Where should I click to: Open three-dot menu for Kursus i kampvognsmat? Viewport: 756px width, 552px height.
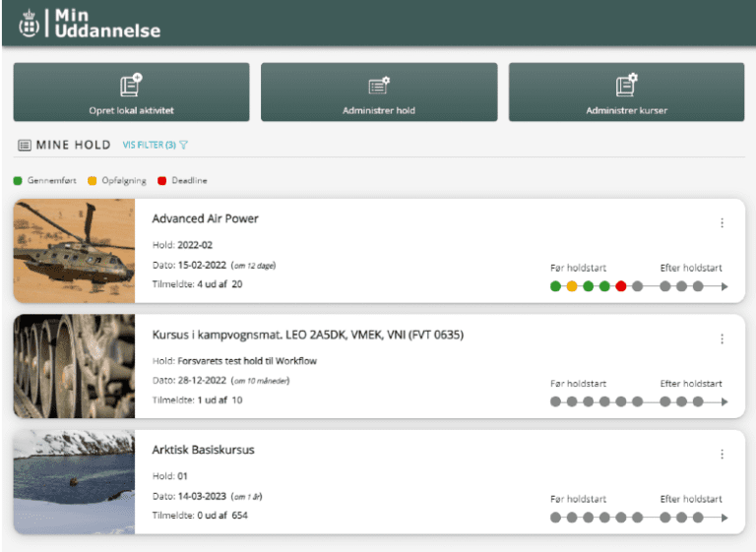point(722,338)
